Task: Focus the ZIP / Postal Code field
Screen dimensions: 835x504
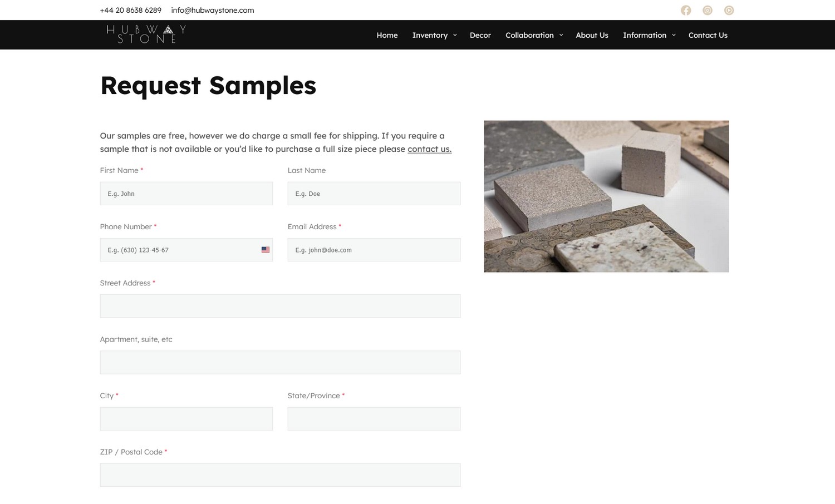Action: tap(280, 475)
